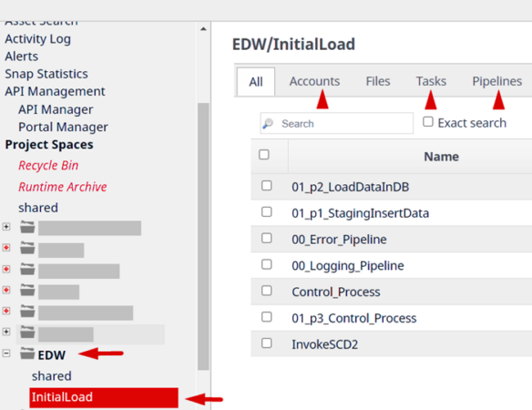Tick checkbox for 00_Error_Pipeline
The width and height of the screenshot is (532, 410).
point(267,239)
